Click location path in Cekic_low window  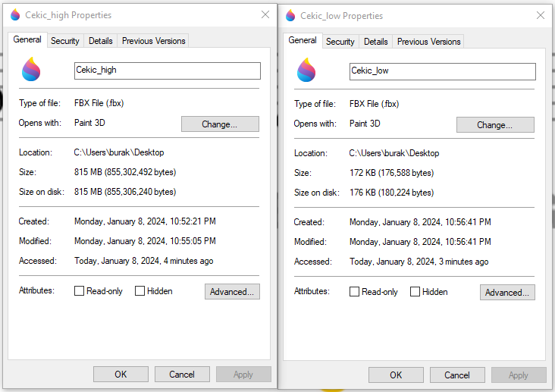[x=394, y=153]
